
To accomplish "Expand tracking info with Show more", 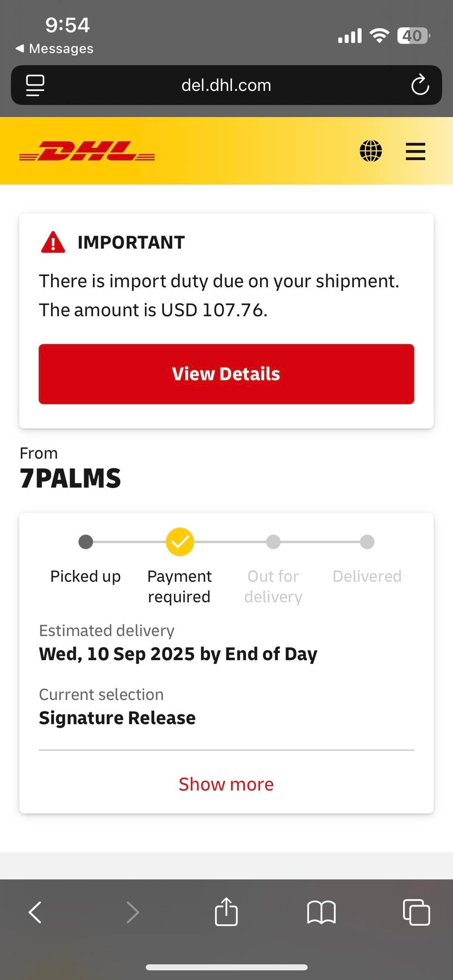I will (x=226, y=784).
